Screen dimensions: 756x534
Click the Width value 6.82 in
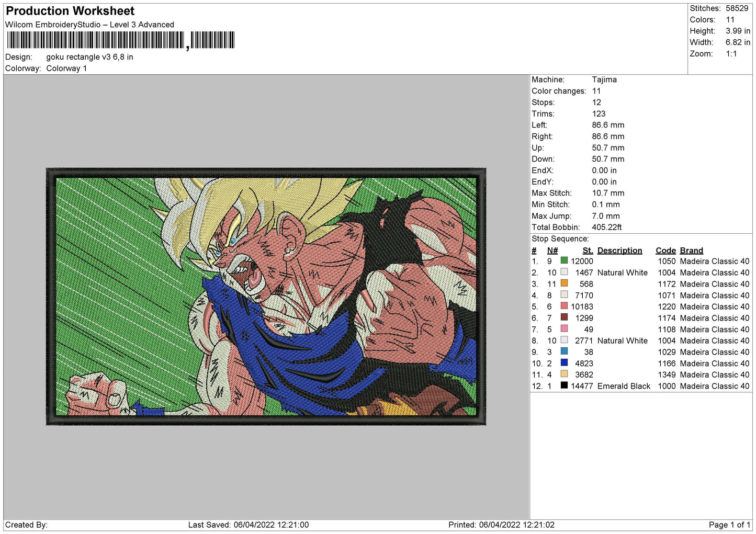click(738, 42)
